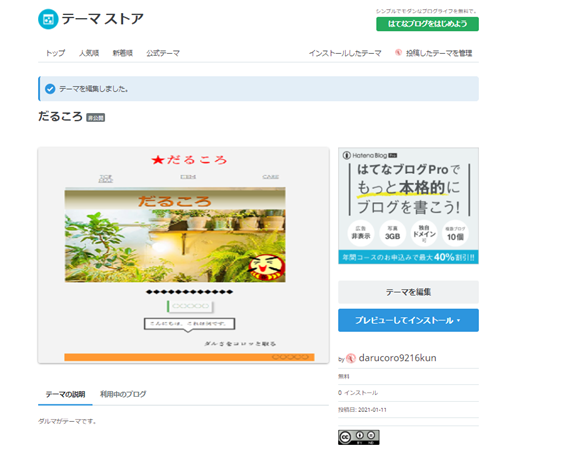Open the 新着順 navigation item
This screenshot has height=460, width=567.
[123, 53]
